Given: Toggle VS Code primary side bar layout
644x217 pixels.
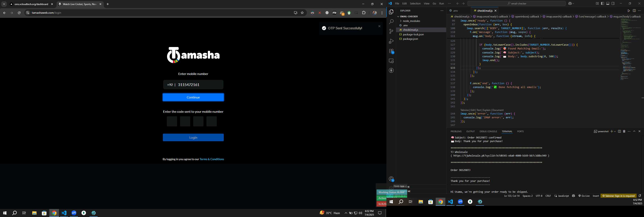Looking at the screenshot, I should pyautogui.click(x=603, y=3).
